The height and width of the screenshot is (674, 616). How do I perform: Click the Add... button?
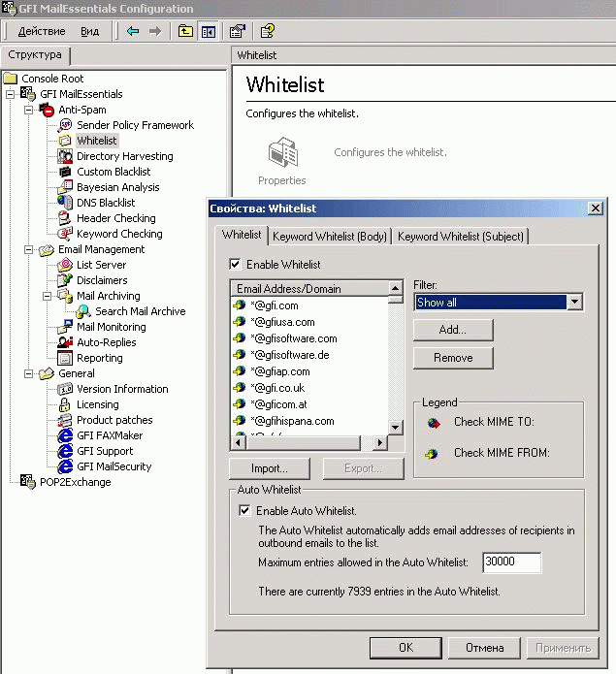point(453,330)
